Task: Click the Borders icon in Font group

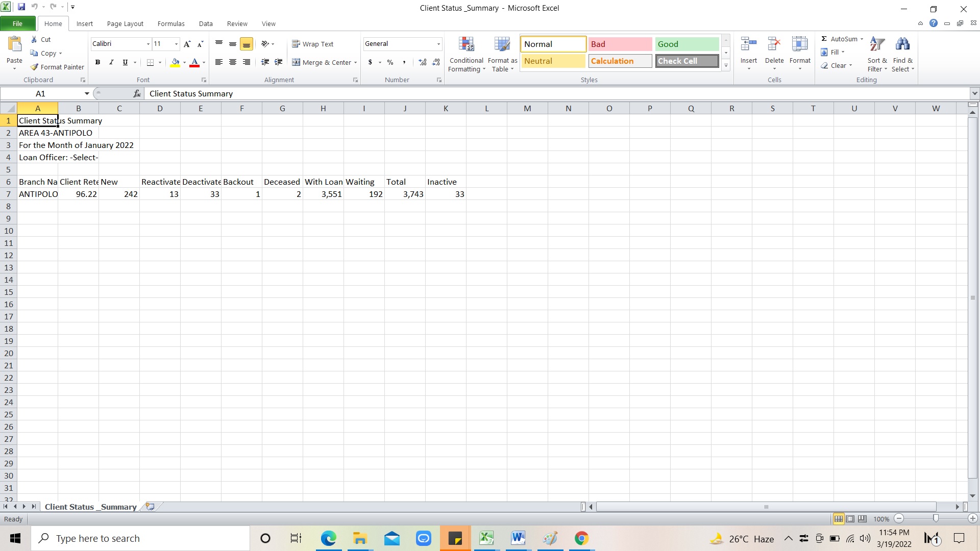Action: (150, 62)
